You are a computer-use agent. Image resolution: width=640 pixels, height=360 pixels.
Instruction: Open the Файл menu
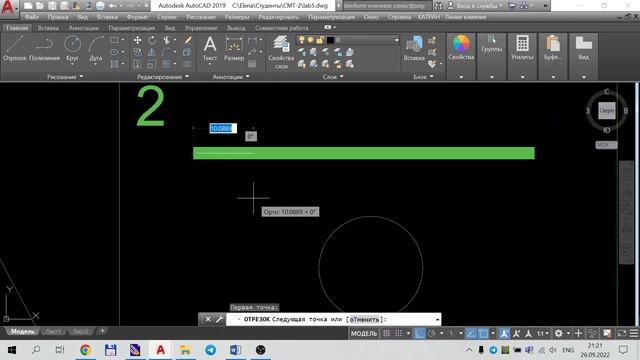[x=32, y=17]
